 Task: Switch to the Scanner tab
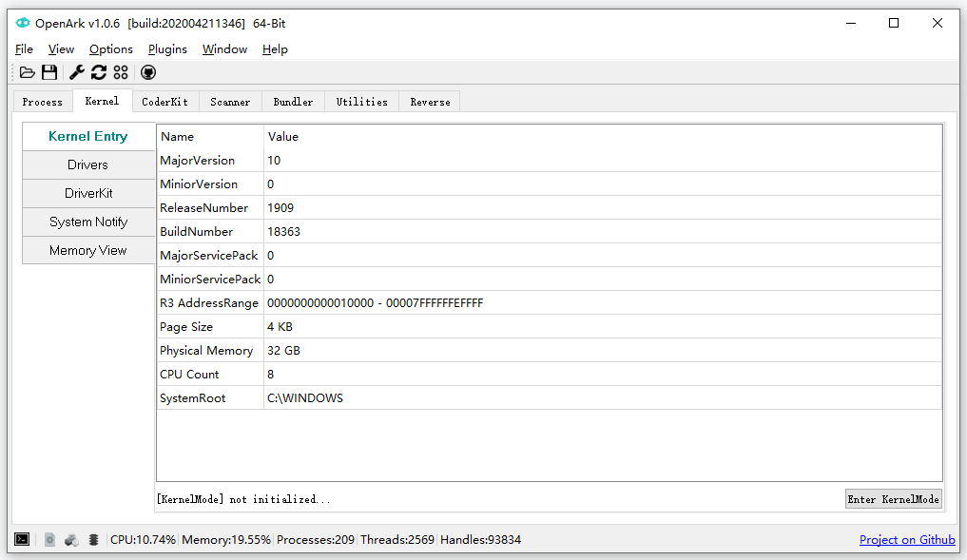tap(230, 102)
